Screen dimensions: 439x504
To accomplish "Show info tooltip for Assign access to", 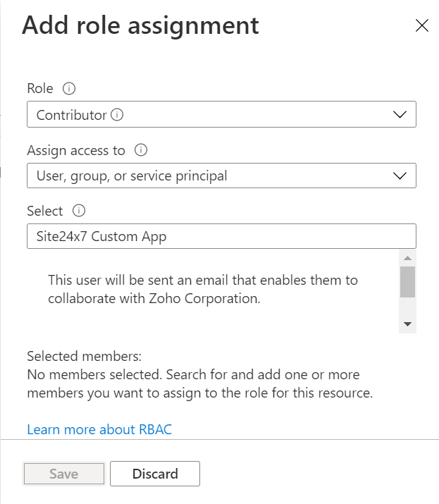I will coord(141,150).
